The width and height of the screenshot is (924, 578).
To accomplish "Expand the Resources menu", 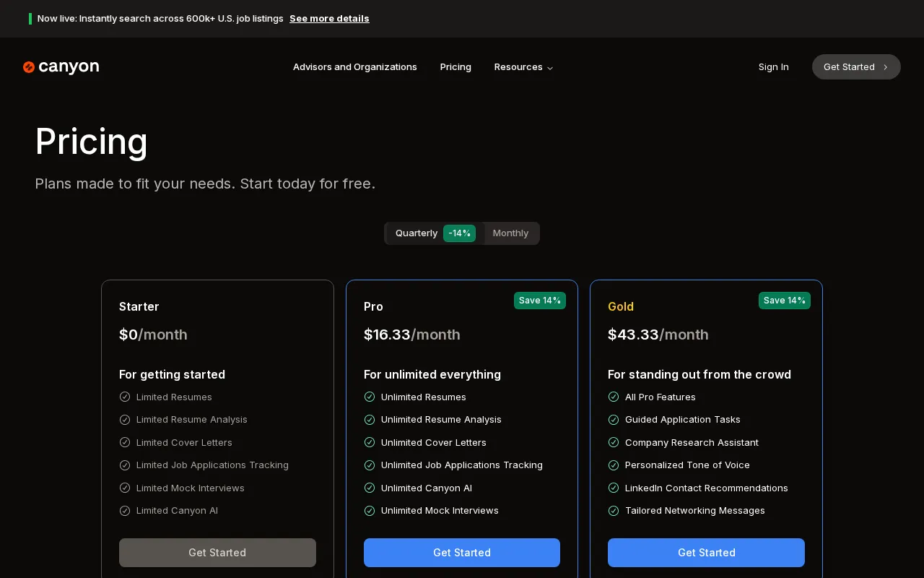I will pos(523,67).
